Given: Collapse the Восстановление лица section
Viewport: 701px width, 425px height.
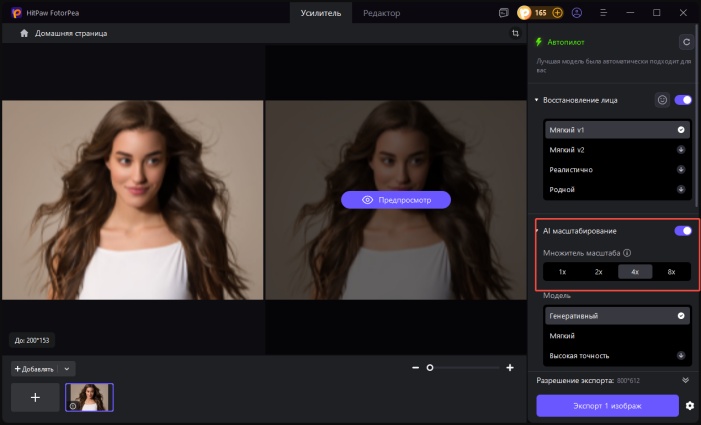Looking at the screenshot, I should tap(537, 100).
